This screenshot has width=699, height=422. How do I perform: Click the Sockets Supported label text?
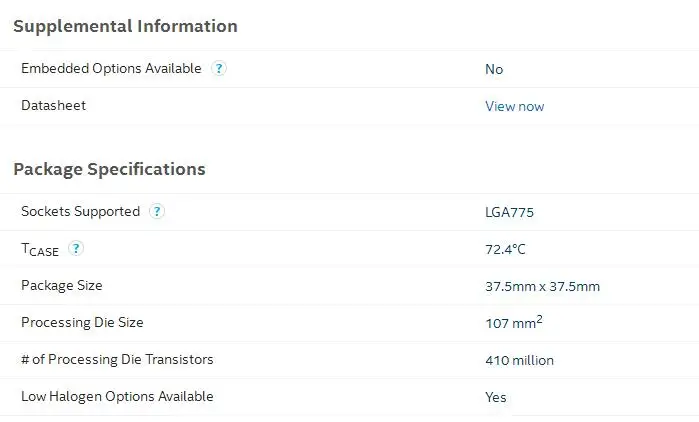tap(80, 212)
